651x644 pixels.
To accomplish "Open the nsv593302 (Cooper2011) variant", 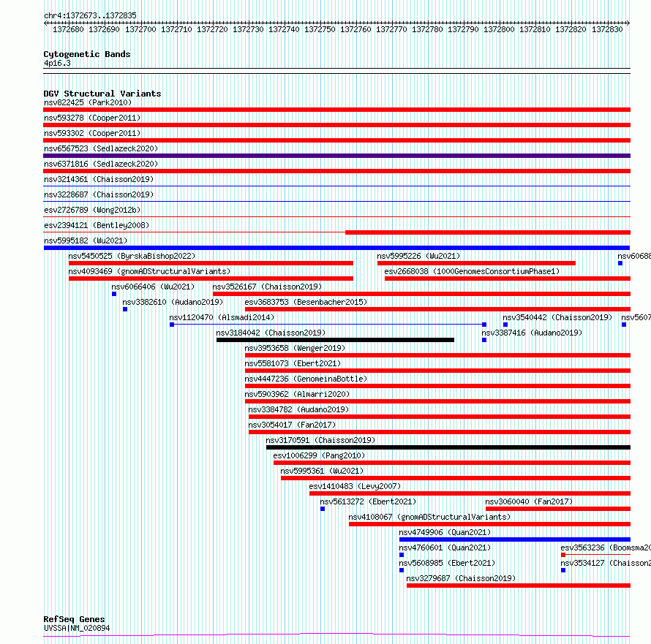I will (92, 133).
